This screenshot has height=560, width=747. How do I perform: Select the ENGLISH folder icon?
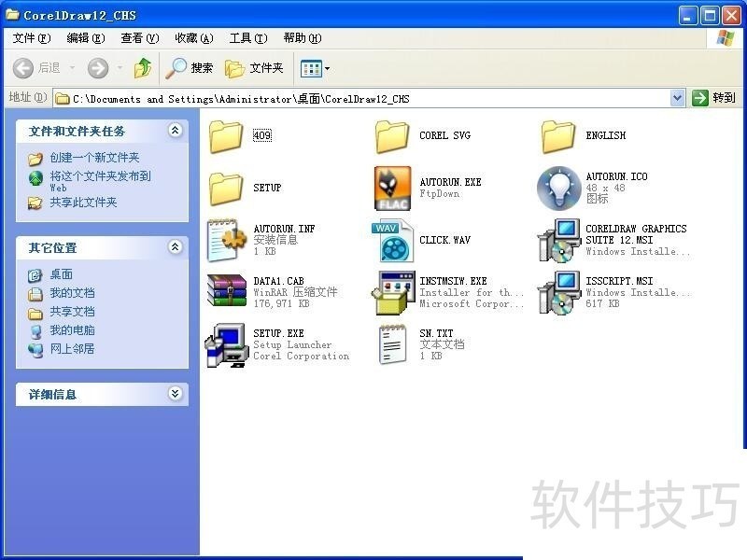coord(558,136)
